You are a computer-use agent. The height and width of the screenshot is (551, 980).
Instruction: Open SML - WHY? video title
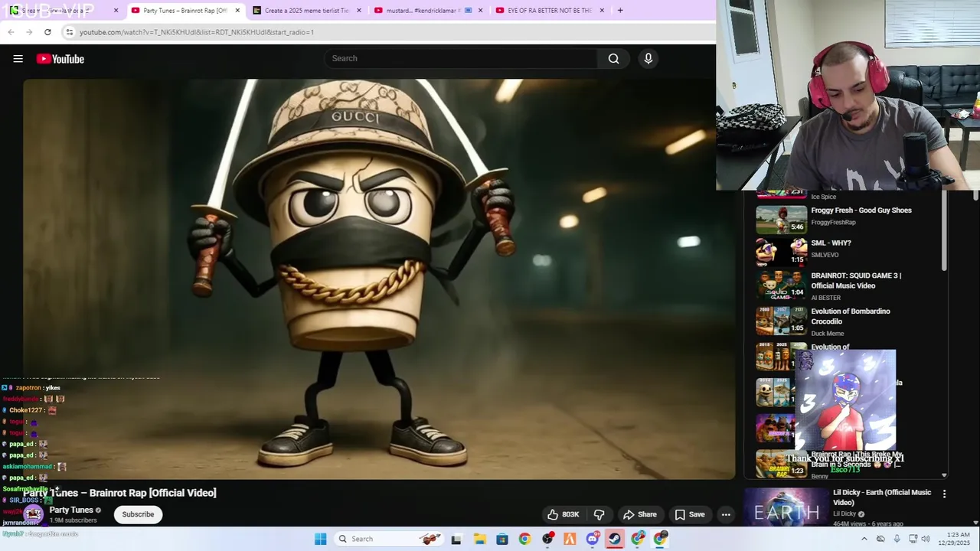[x=831, y=243]
